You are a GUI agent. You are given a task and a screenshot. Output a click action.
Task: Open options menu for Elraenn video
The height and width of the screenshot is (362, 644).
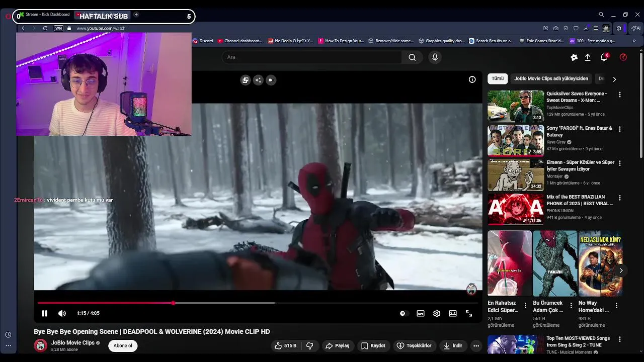[619, 163]
